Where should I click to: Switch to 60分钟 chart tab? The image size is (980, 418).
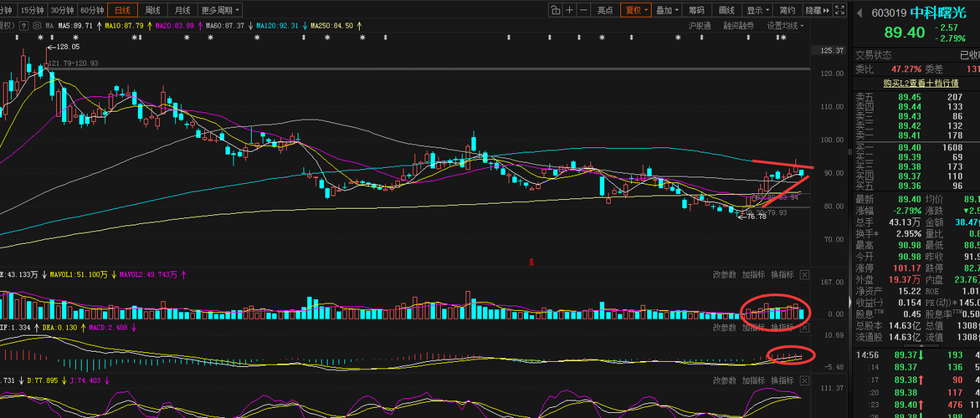(x=92, y=10)
